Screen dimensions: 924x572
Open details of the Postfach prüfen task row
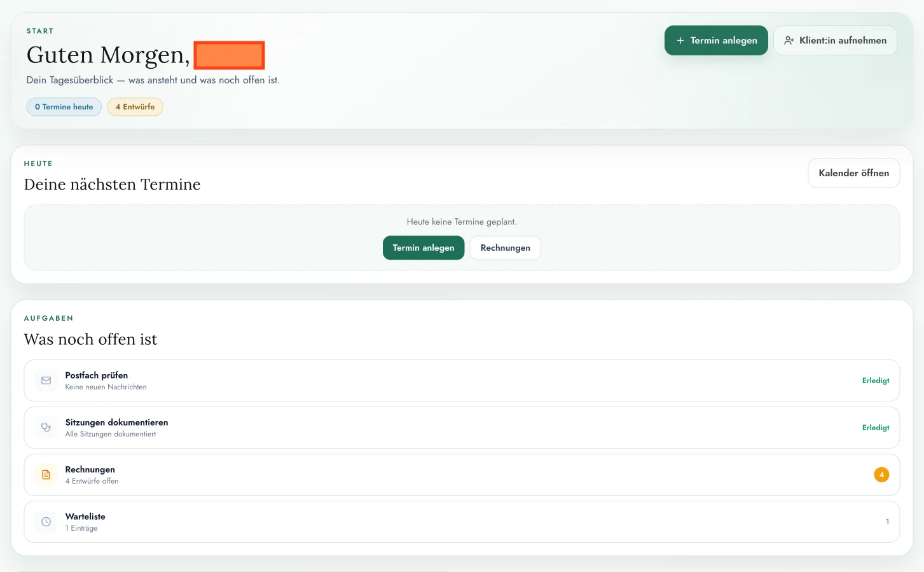coord(445,380)
